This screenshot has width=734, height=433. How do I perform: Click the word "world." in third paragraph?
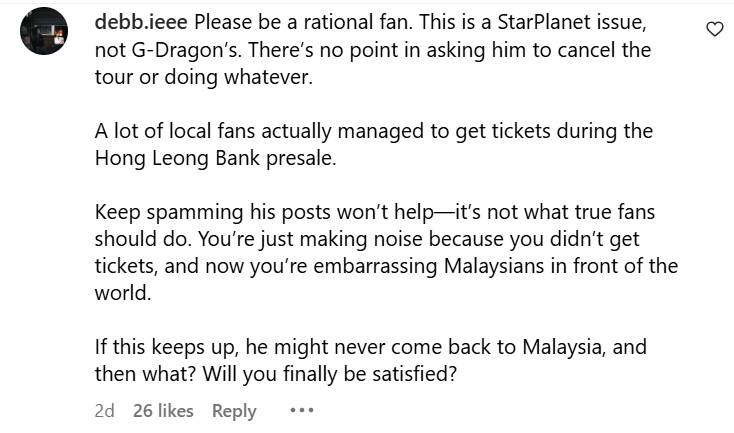[x=120, y=294]
